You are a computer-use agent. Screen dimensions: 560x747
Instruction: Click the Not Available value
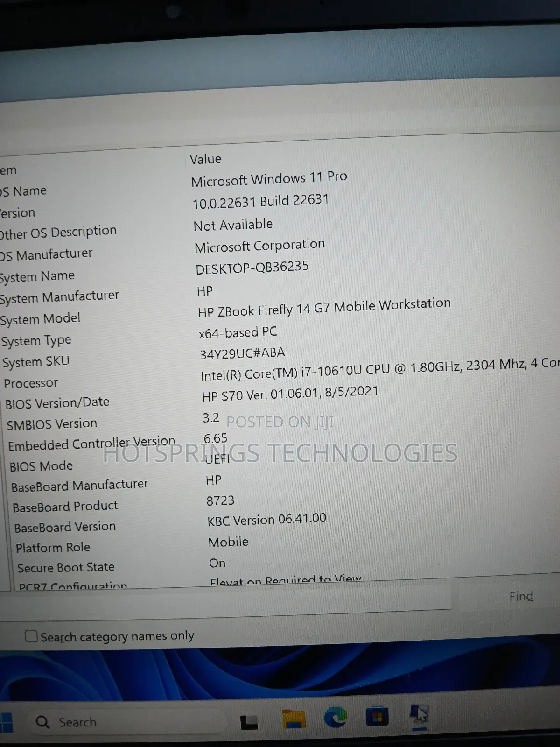[x=233, y=225]
